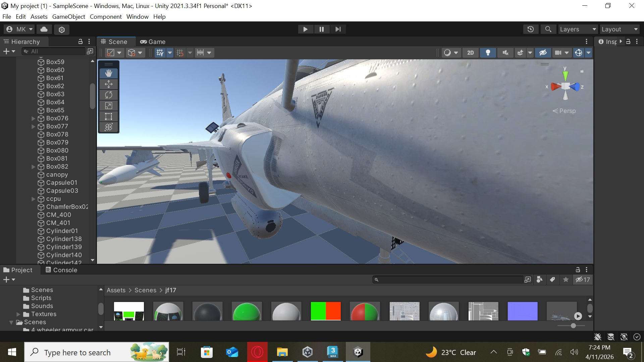Image resolution: width=644 pixels, height=362 pixels.
Task: Toggle gizmos in Scene view
Action: click(x=579, y=53)
